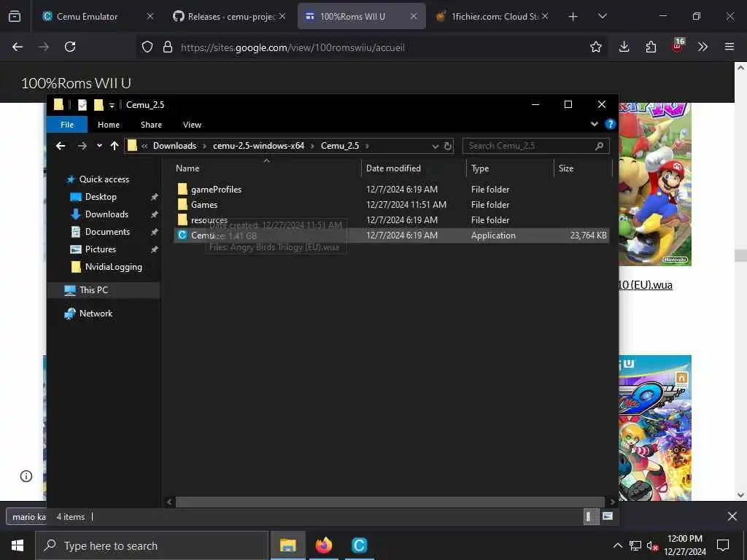Image resolution: width=747 pixels, height=560 pixels.
Task: Select Downloads in Quick access
Action: click(107, 214)
